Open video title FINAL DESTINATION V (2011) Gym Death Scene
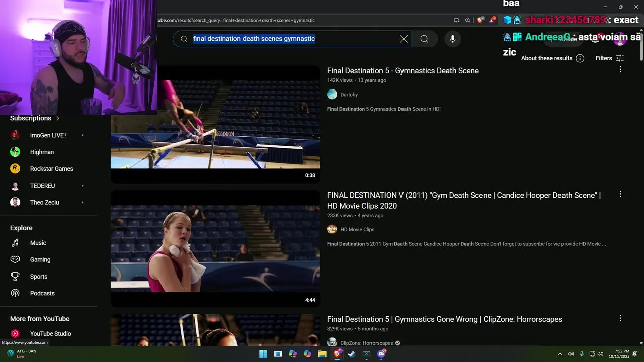The width and height of the screenshot is (644, 362). coord(464,200)
